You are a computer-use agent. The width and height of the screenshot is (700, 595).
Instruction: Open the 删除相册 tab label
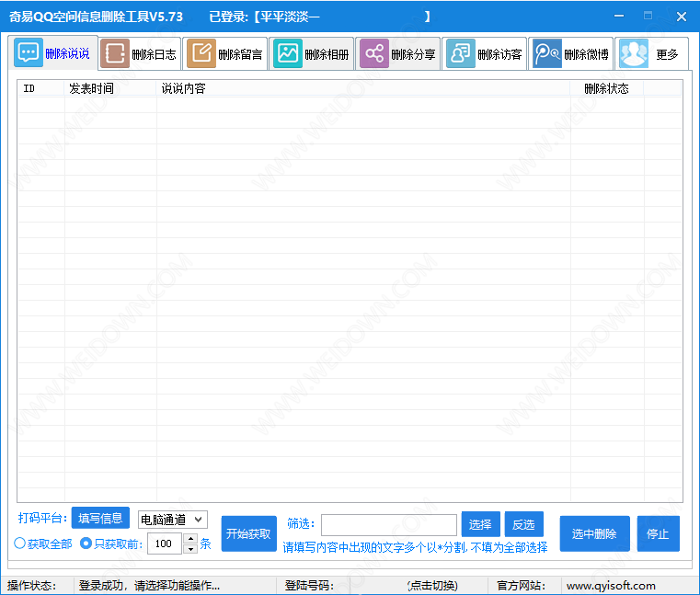pos(327,54)
